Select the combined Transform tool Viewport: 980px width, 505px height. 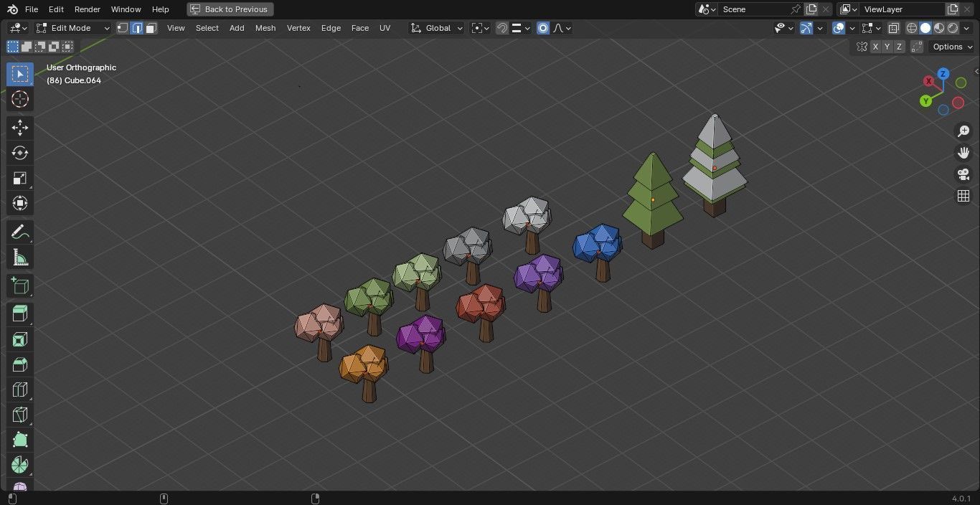[x=20, y=203]
